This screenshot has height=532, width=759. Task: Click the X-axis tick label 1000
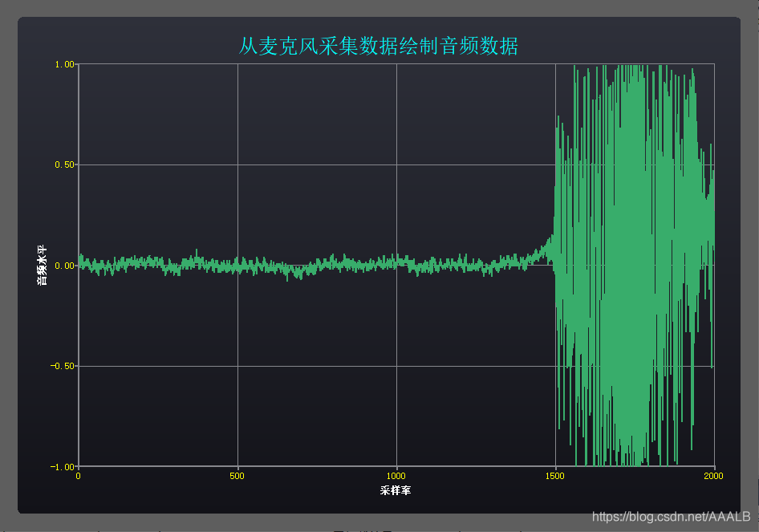[x=396, y=476]
